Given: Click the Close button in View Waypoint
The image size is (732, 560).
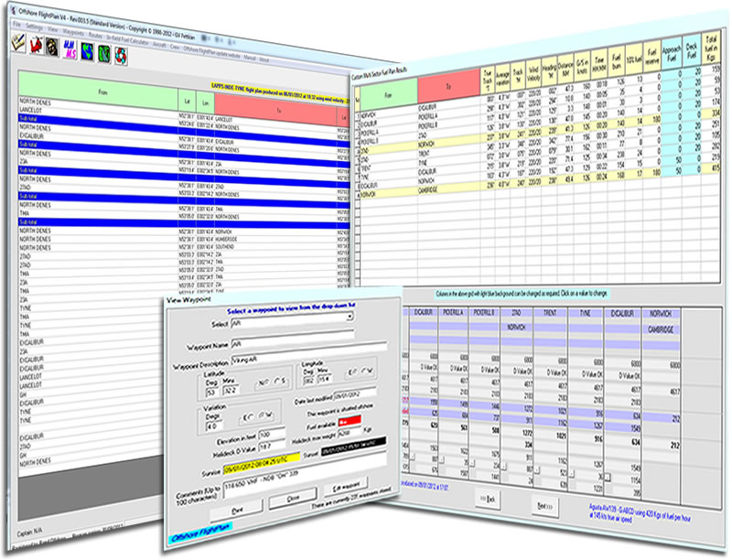Looking at the screenshot, I should click(293, 499).
